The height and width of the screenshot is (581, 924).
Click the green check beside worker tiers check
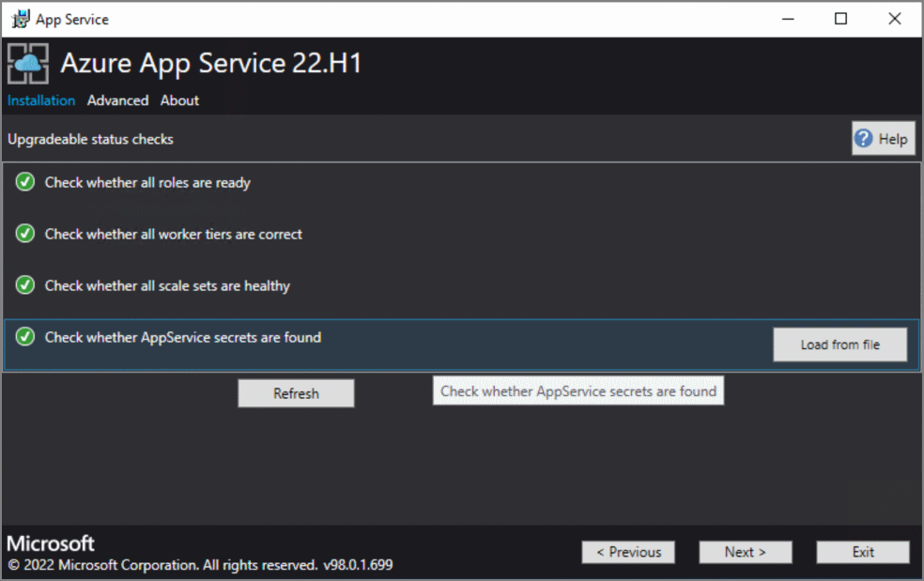click(x=24, y=234)
